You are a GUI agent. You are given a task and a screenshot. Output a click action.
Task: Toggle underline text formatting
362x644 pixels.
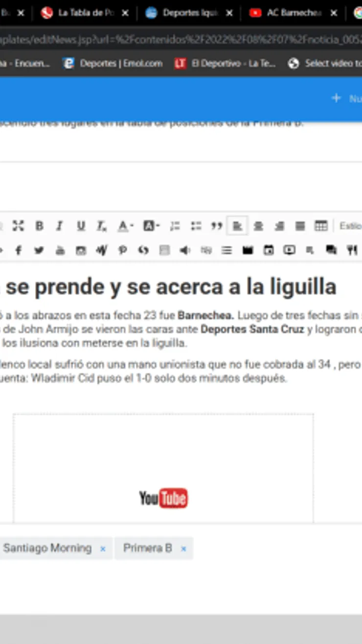[x=81, y=226]
